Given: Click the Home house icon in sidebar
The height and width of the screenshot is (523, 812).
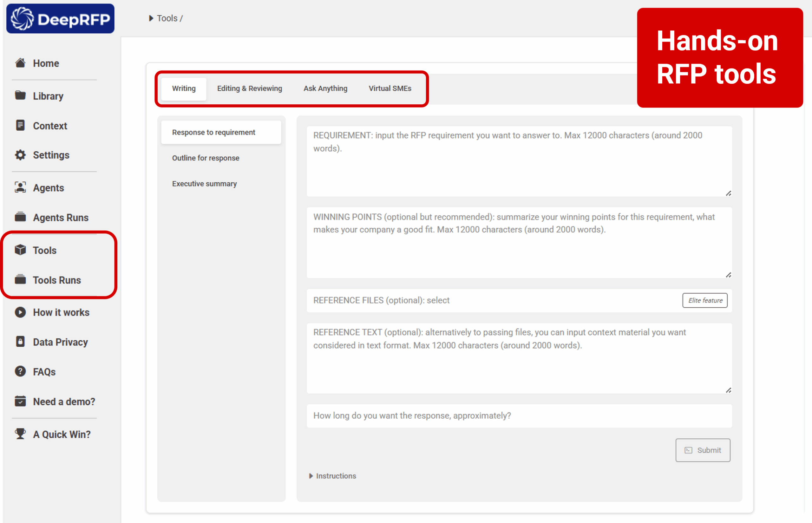Looking at the screenshot, I should (x=20, y=63).
